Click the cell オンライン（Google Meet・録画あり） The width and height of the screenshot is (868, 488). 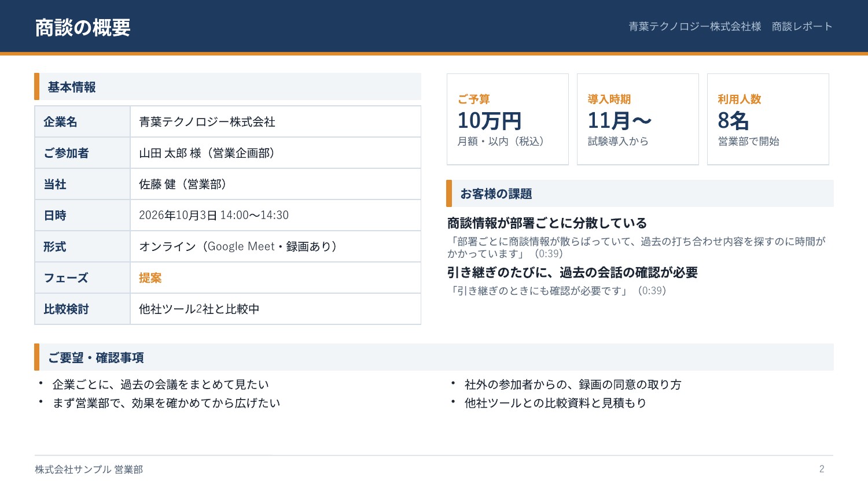pos(275,247)
